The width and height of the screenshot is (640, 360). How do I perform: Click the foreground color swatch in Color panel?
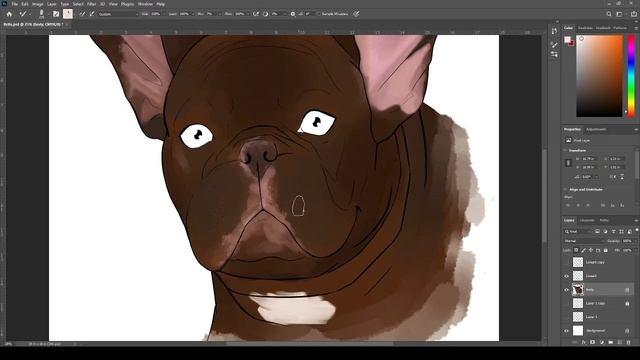coord(567,40)
